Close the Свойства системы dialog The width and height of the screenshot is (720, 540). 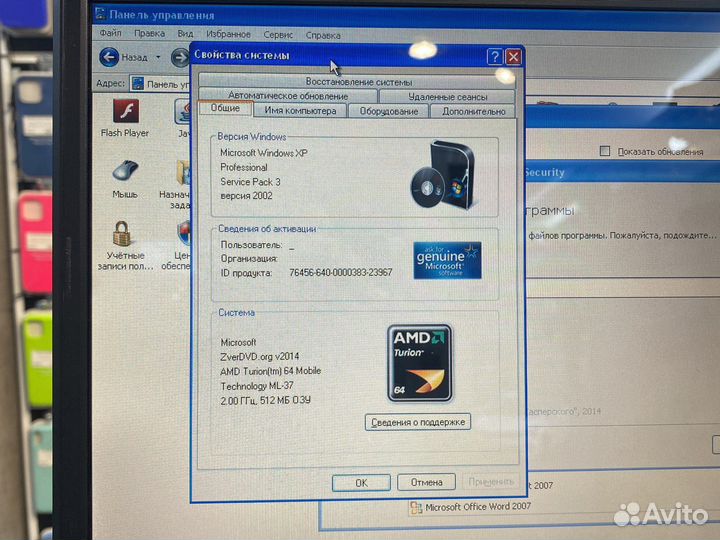click(x=513, y=57)
